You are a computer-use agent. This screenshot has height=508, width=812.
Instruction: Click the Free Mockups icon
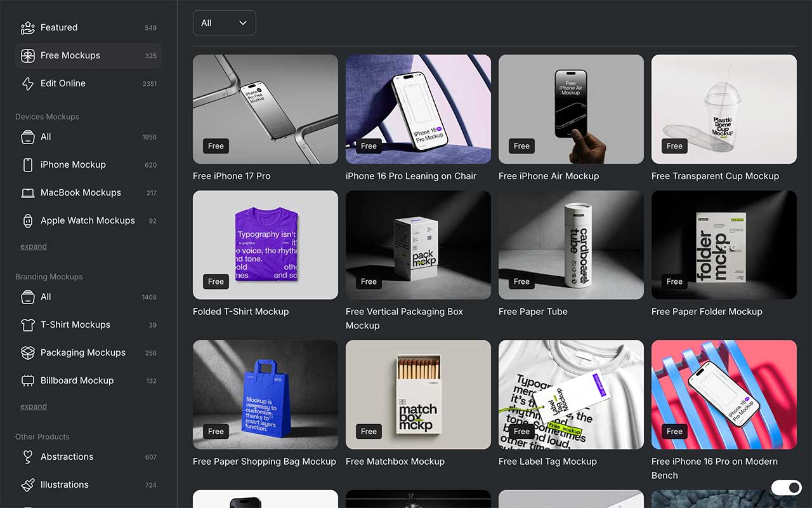click(x=28, y=55)
